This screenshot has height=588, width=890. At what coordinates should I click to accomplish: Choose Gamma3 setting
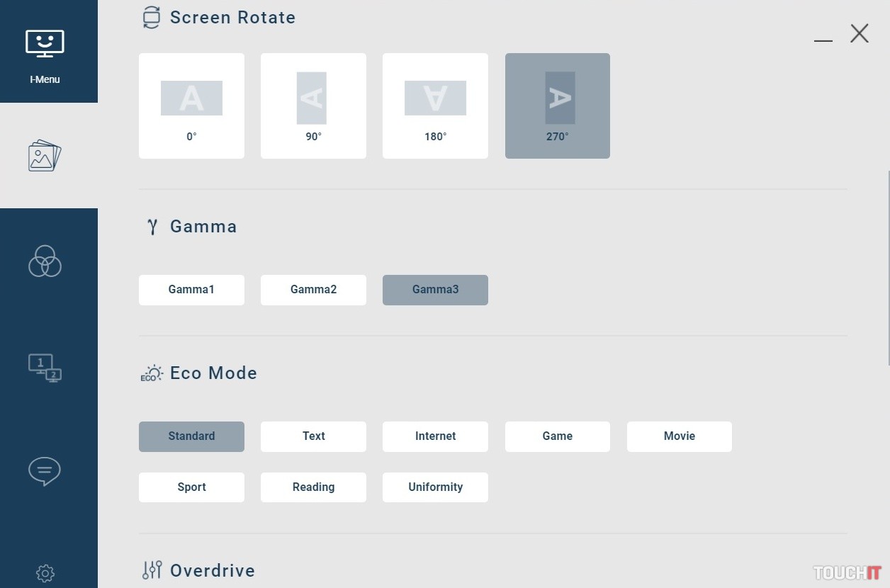coord(435,290)
